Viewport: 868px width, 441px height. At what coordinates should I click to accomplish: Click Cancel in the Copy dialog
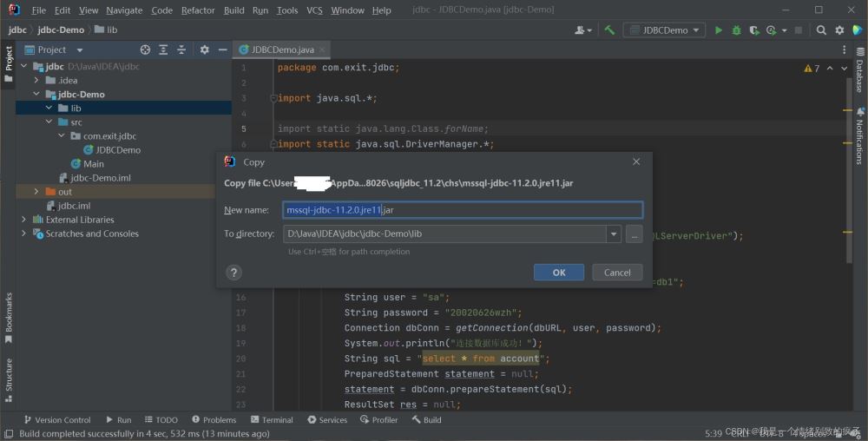point(617,273)
